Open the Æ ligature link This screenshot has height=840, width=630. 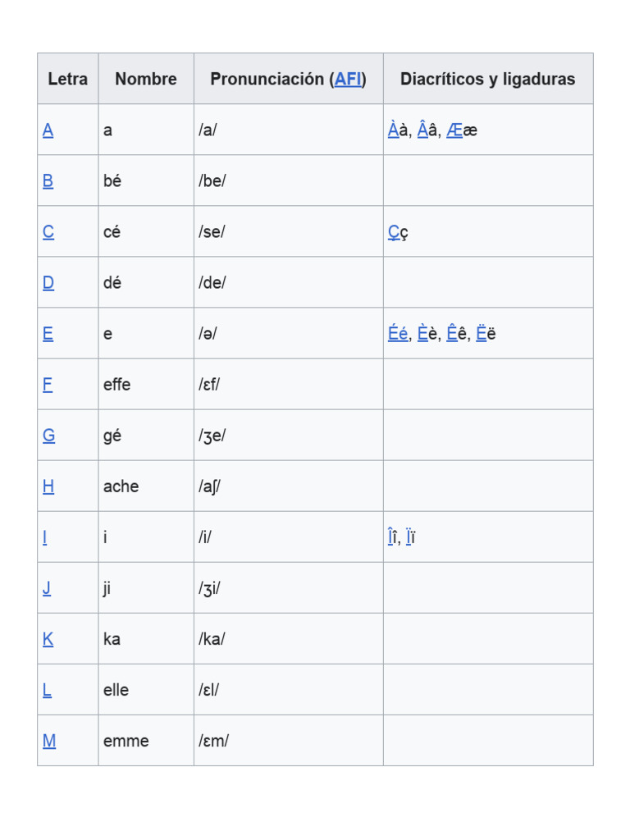[x=454, y=130]
